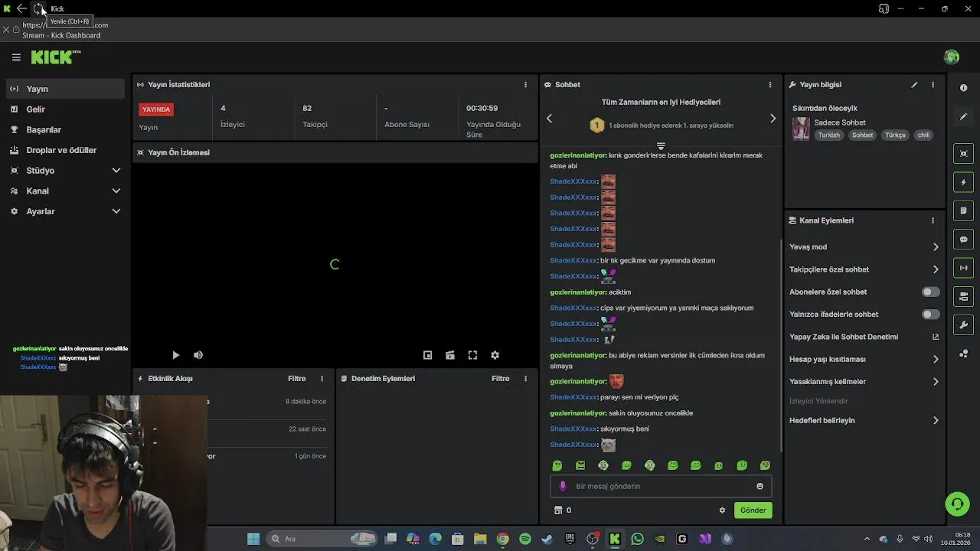Image resolution: width=980 pixels, height=551 pixels.
Task: Click the purple microphone icon in the chat input
Action: pyautogui.click(x=563, y=486)
